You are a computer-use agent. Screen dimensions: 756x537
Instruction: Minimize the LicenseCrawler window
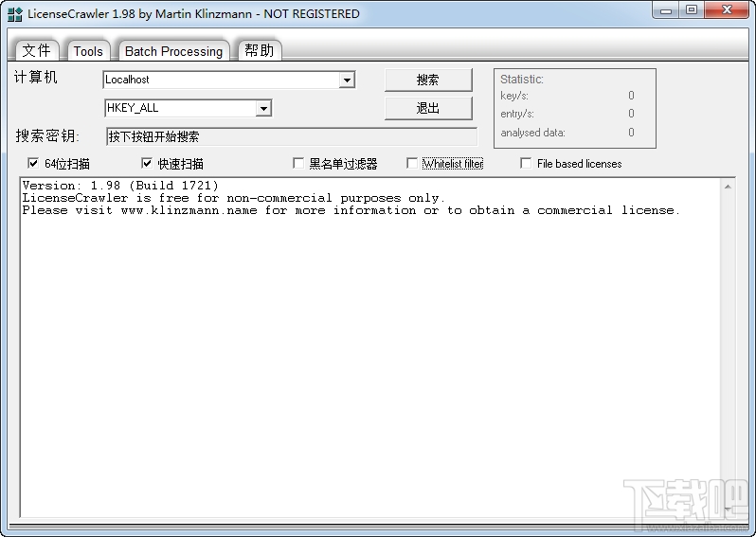[x=666, y=10]
